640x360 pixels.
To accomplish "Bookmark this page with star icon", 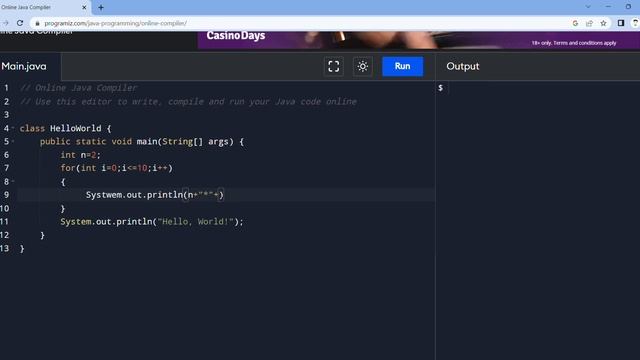I will point(603,23).
